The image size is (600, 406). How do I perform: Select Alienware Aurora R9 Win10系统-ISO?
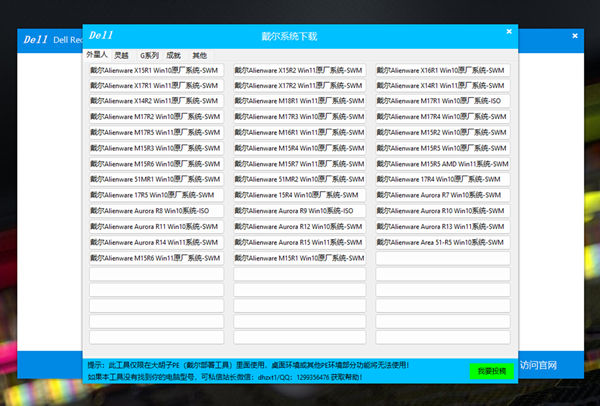(x=300, y=210)
